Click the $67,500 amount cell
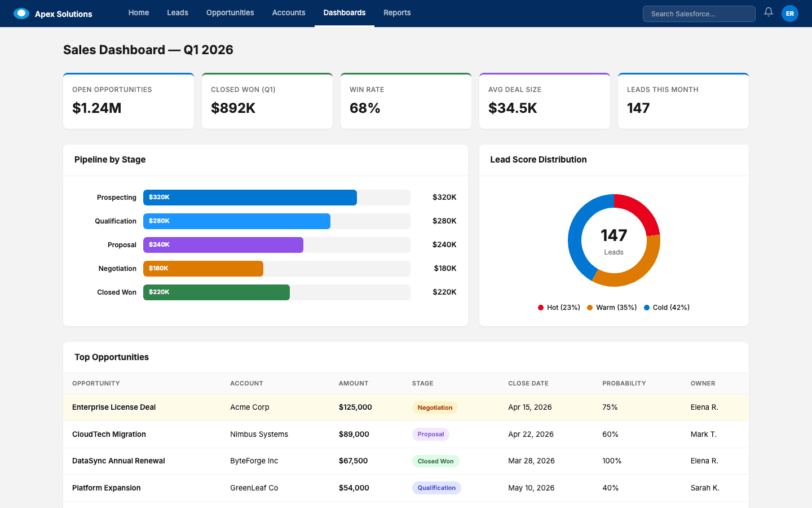812x508 pixels. pos(354,461)
